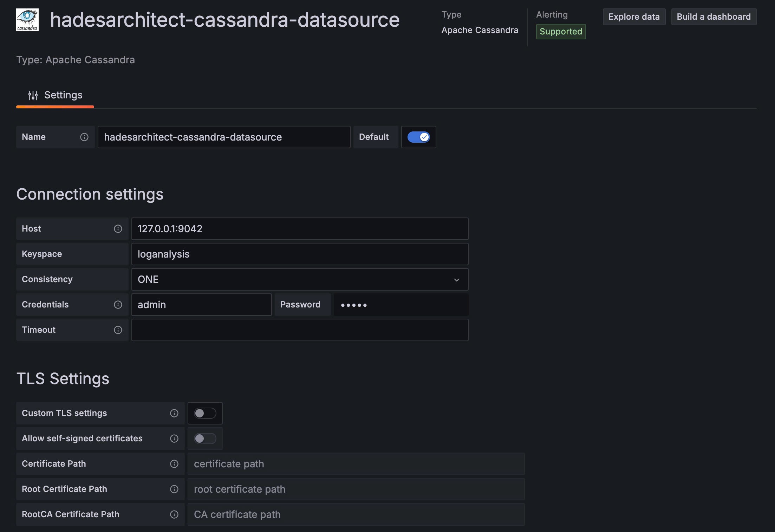
Task: Enable the Custom TLS settings switch
Action: (205, 413)
